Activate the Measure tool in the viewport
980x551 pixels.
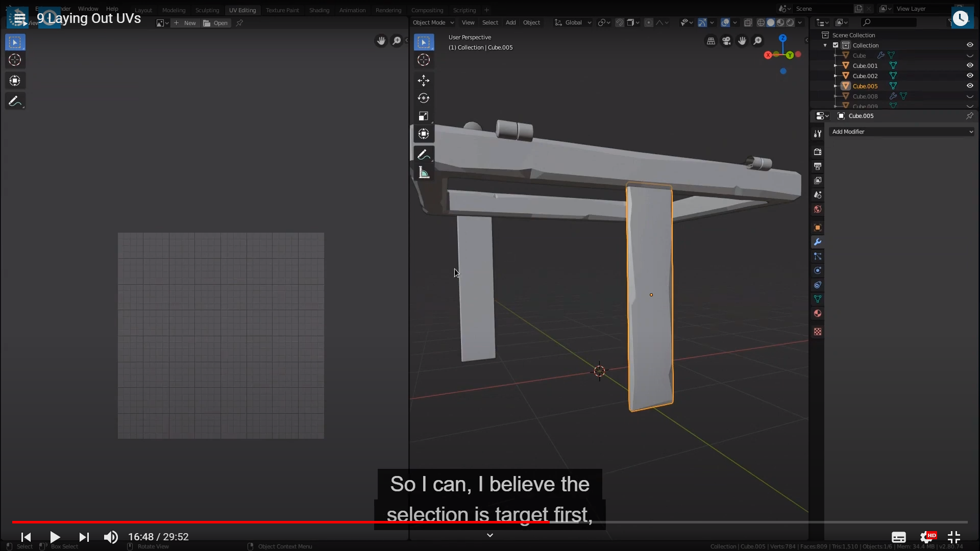(423, 172)
